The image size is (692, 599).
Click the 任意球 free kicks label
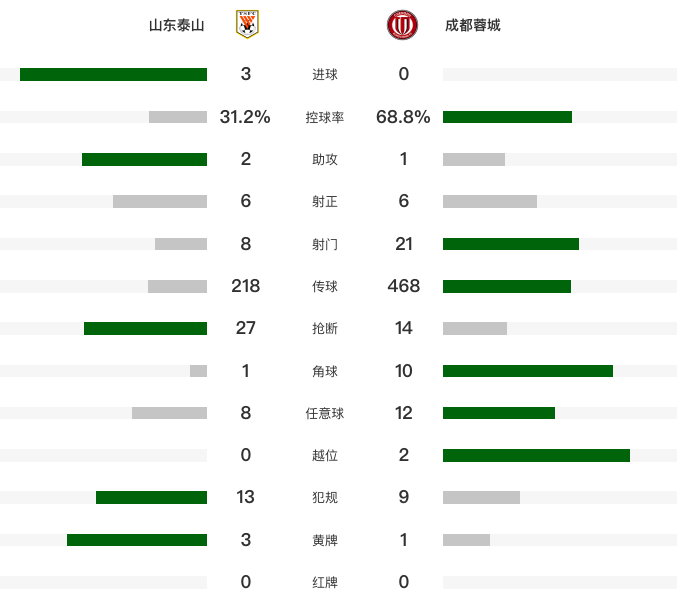(x=325, y=414)
